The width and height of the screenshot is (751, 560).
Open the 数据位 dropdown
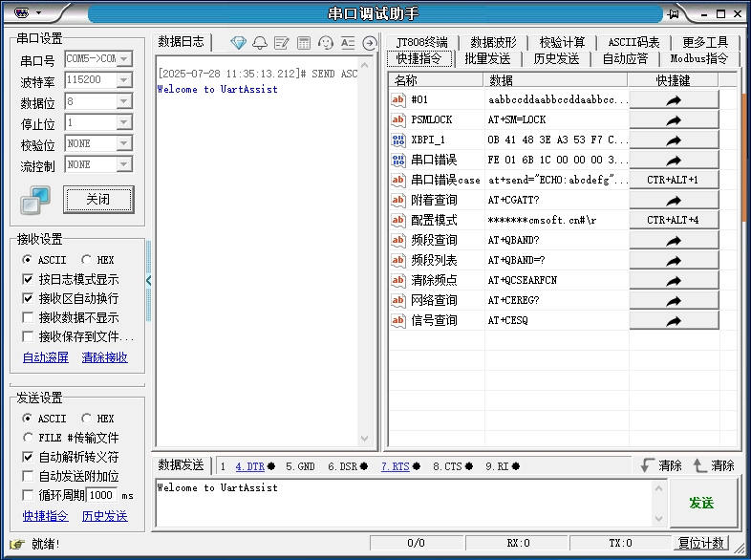point(124,101)
